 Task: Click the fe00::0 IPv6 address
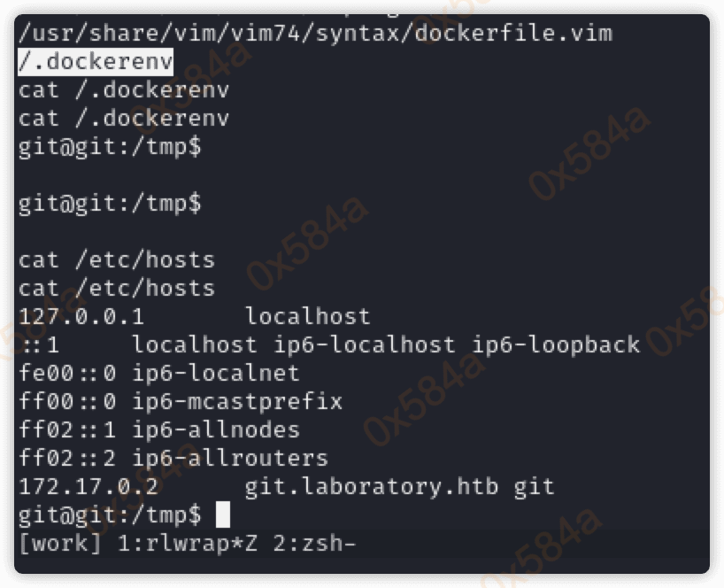coord(67,373)
